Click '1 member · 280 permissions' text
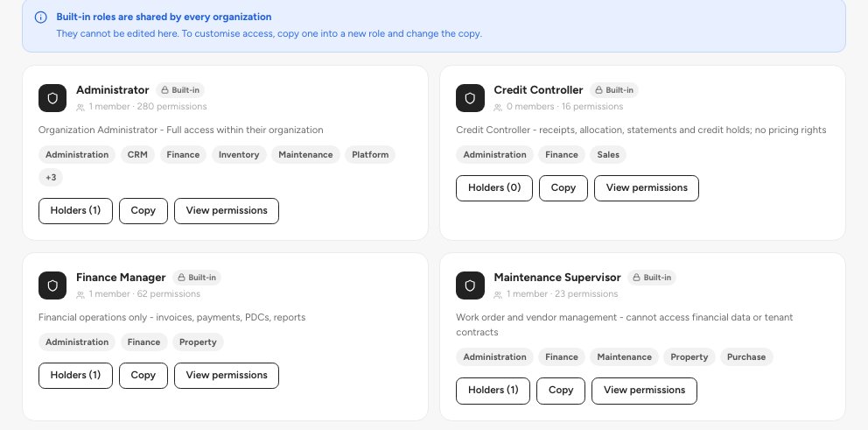 point(148,106)
